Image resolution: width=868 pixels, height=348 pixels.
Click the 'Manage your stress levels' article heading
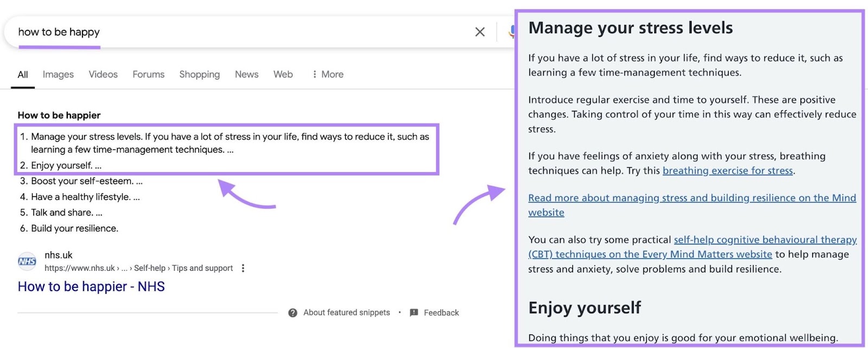630,28
